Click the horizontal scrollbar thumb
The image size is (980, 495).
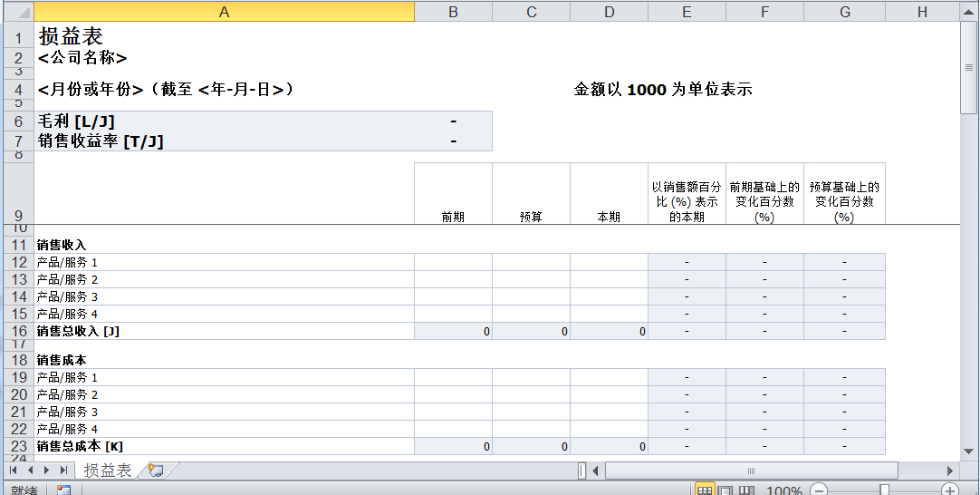pyautogui.click(x=751, y=470)
